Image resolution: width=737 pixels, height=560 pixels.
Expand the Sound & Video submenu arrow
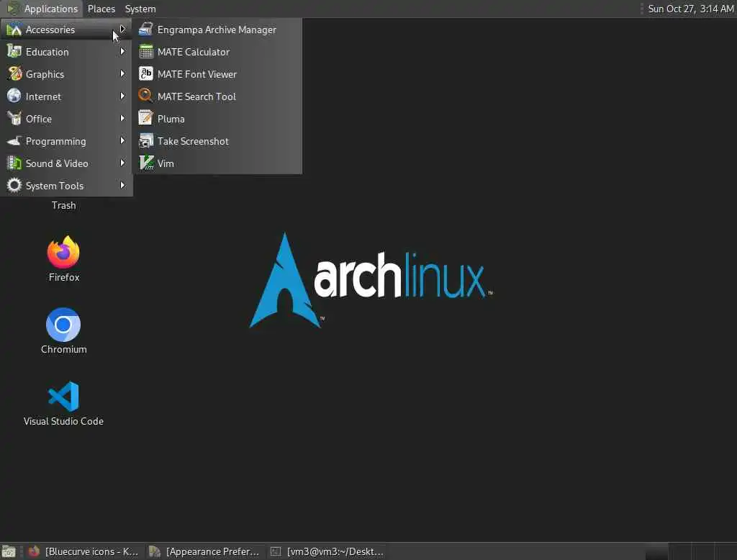pos(122,163)
